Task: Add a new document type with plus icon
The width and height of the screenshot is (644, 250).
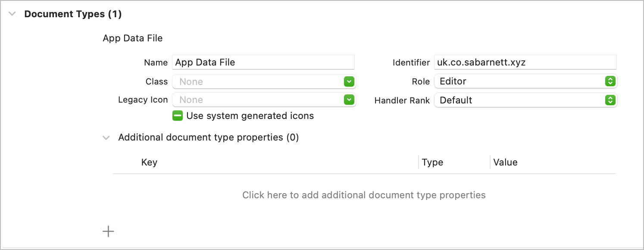Action: click(108, 231)
